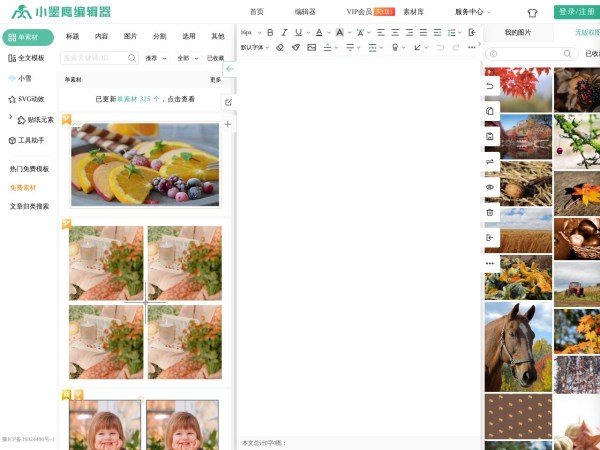Toggle italic text formatting

point(284,33)
